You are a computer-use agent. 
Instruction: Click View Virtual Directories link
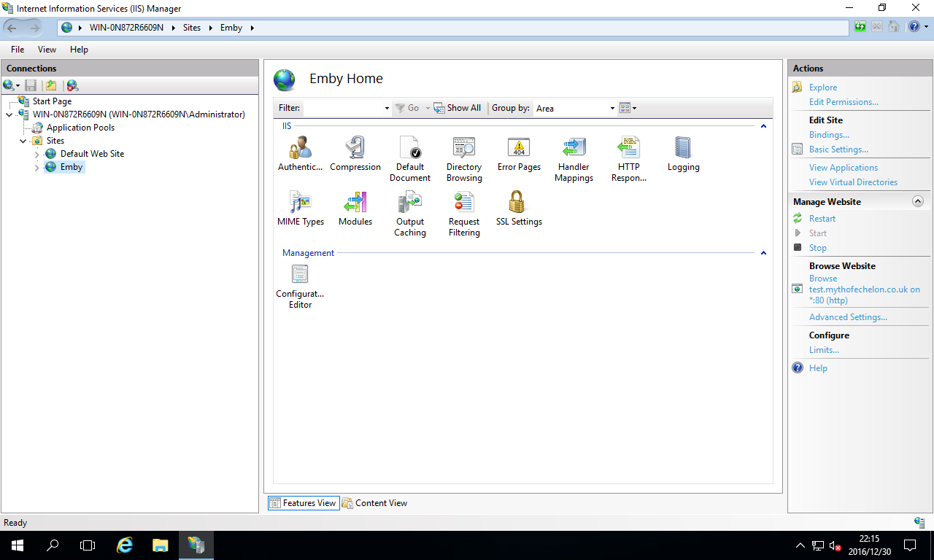[853, 182]
